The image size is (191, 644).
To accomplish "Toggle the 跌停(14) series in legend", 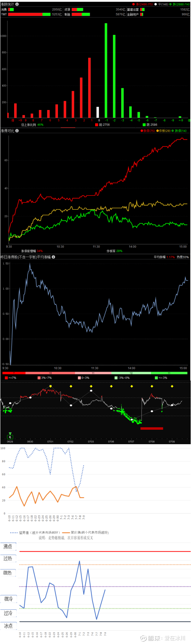I will point(179,131).
